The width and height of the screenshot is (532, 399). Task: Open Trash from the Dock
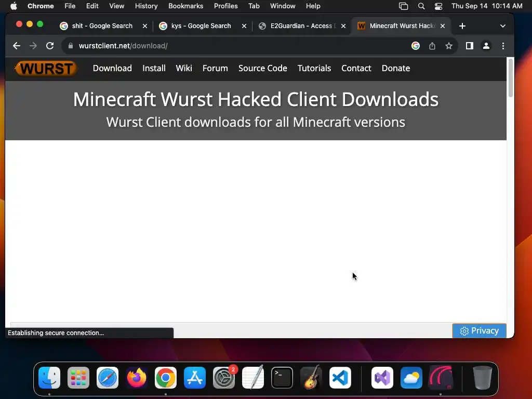(x=482, y=378)
